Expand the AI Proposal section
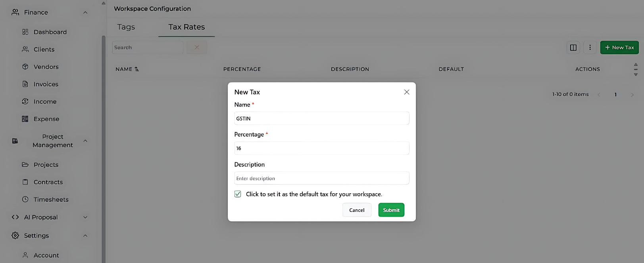This screenshot has width=644, height=263. click(85, 217)
